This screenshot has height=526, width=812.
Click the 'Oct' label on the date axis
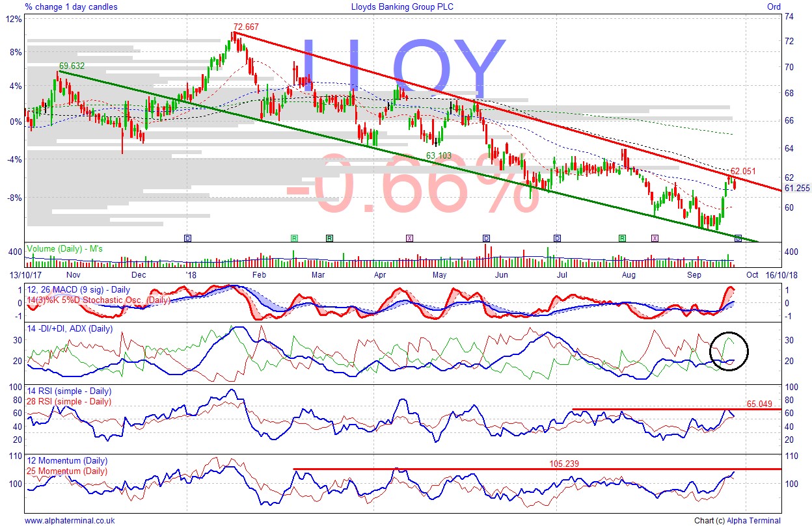751,274
